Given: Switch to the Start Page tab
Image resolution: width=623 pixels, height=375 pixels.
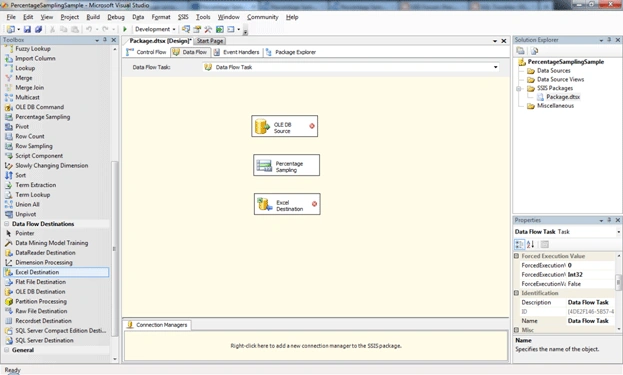Looking at the screenshot, I should [210, 41].
